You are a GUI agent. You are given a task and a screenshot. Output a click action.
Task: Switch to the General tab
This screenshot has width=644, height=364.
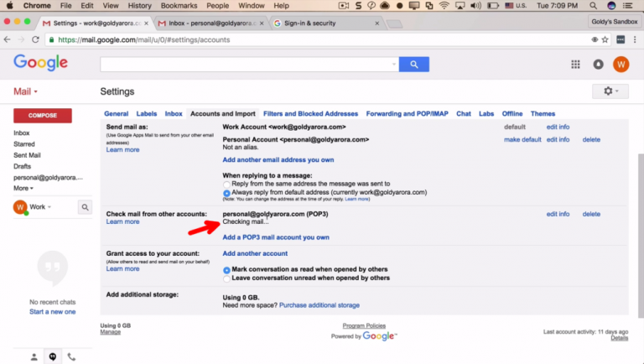pos(117,114)
